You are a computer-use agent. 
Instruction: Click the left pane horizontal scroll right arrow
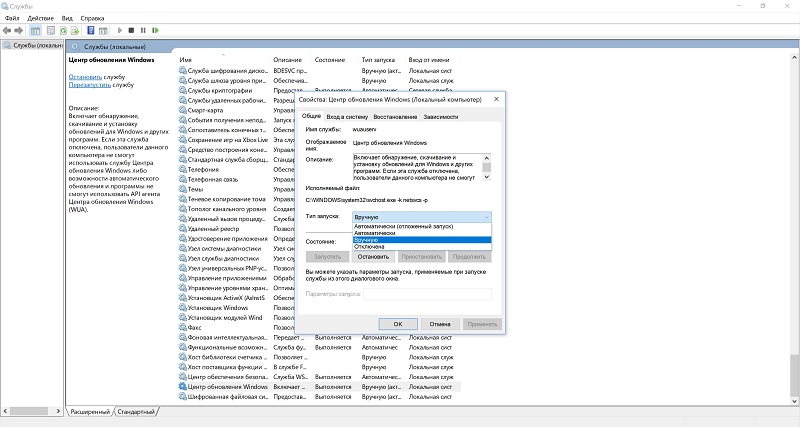pyautogui.click(x=58, y=411)
